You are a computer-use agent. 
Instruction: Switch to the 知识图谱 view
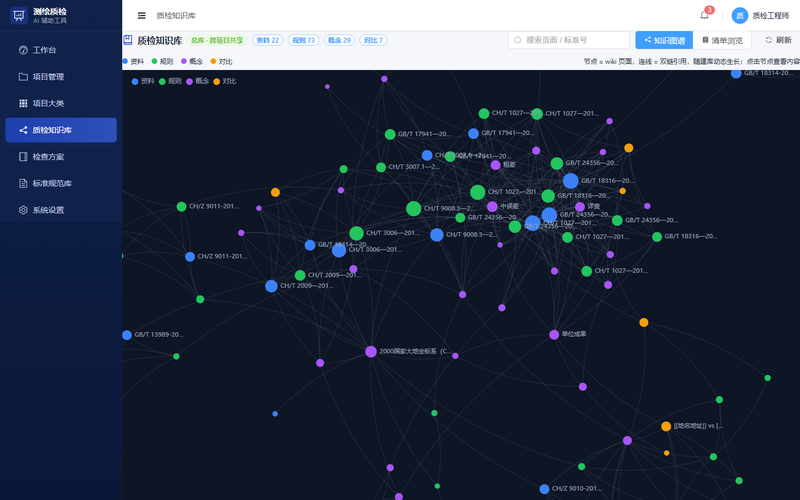(664, 40)
